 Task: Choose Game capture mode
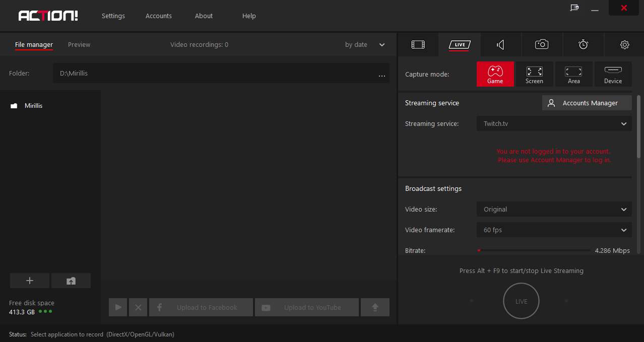(x=495, y=74)
